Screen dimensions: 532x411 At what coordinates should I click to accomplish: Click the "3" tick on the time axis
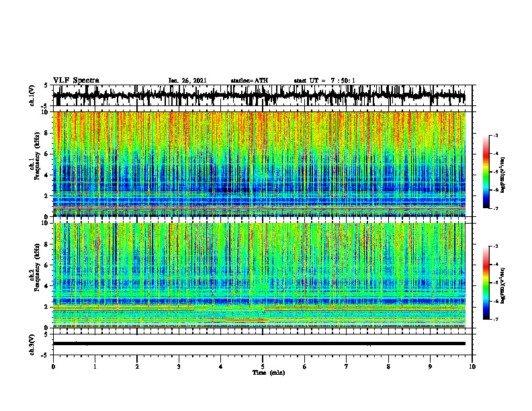coord(179,367)
